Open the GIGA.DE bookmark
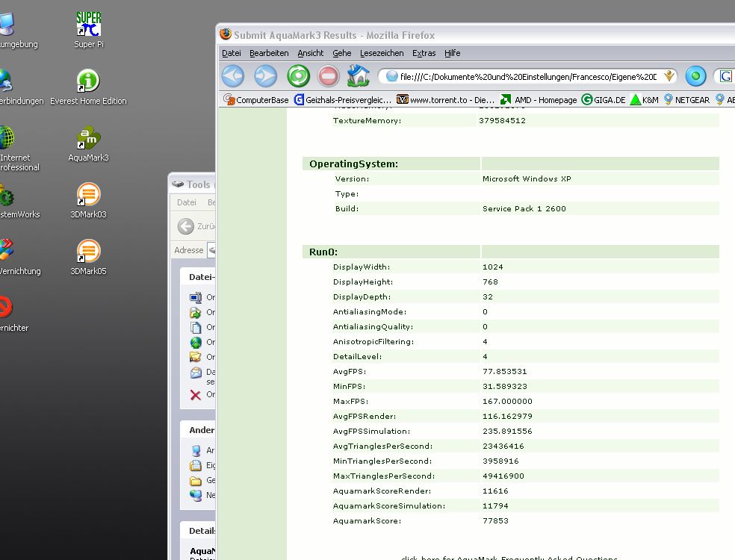 pyautogui.click(x=604, y=100)
